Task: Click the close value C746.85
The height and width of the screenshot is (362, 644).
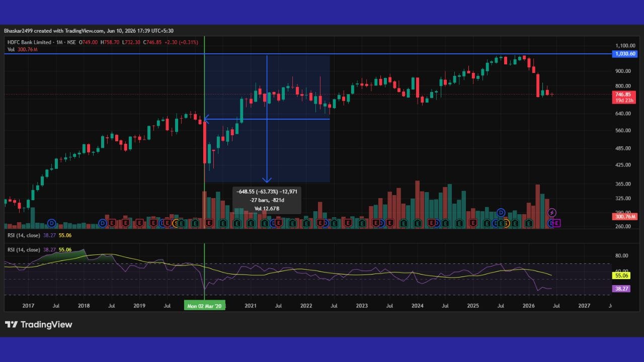Action: click(x=152, y=43)
